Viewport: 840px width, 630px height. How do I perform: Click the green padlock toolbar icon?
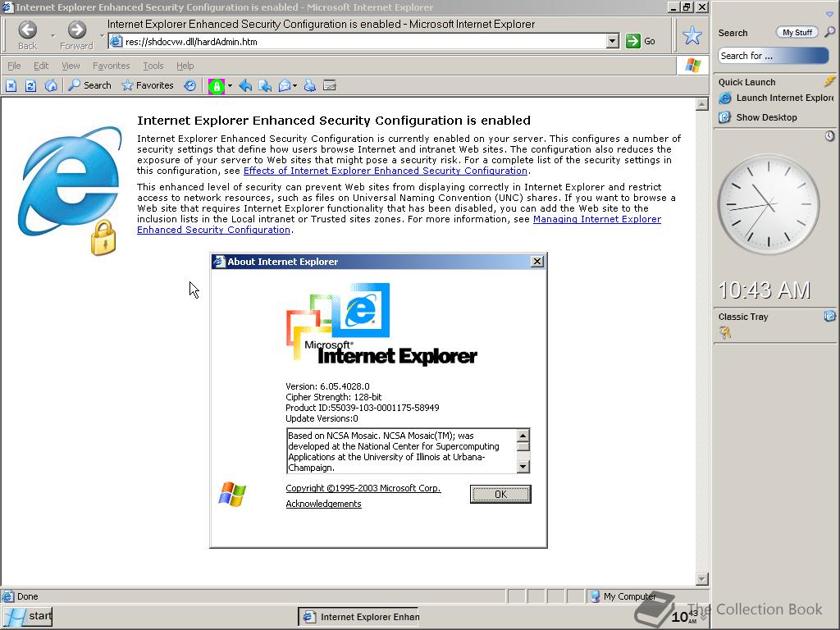click(x=217, y=85)
